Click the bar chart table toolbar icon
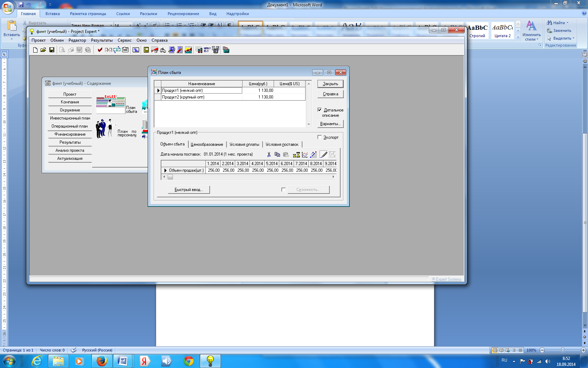Screen dimensions: 588x368 point(199,50)
